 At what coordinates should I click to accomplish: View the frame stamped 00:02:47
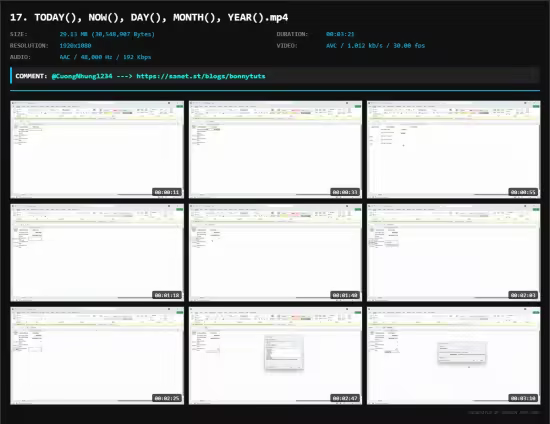pos(275,356)
